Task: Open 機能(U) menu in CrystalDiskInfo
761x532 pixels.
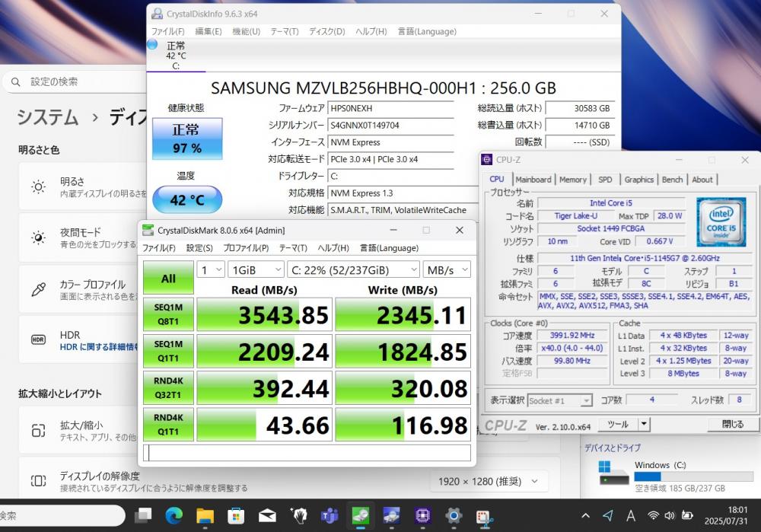Action: (246, 31)
